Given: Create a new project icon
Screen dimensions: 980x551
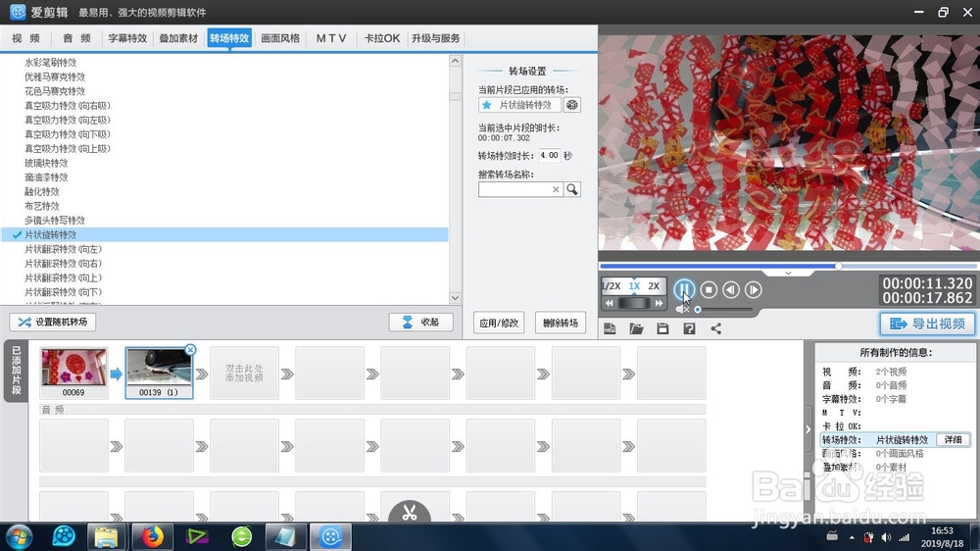Looking at the screenshot, I should click(x=610, y=329).
